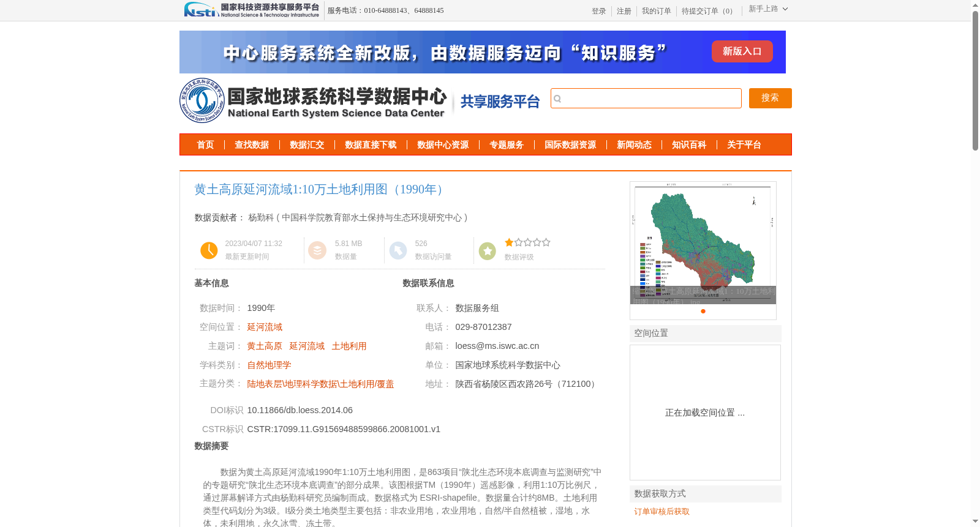This screenshot has height=527, width=980.
Task: Click the 自然地理学 discipline link
Action: pos(269,365)
